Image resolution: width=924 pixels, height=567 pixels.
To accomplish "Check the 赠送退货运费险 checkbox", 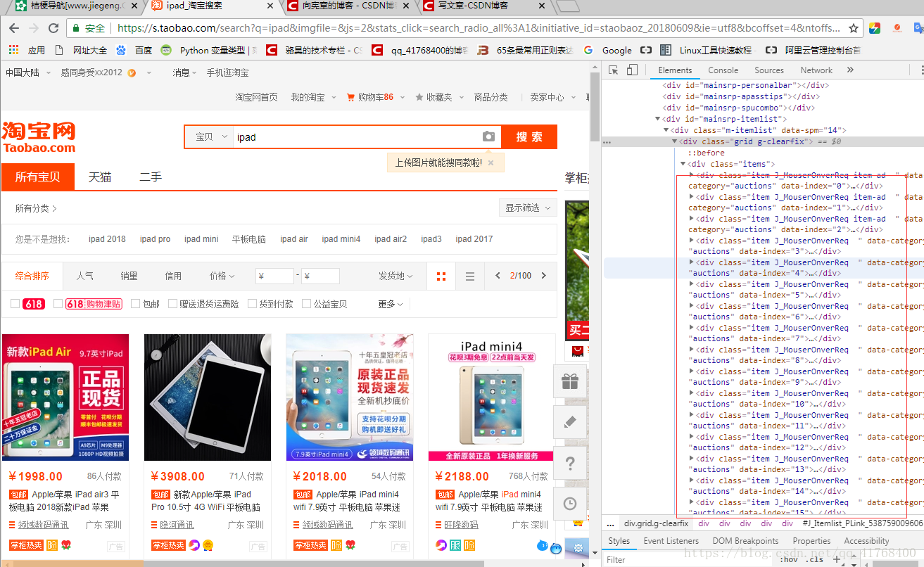I will [172, 304].
